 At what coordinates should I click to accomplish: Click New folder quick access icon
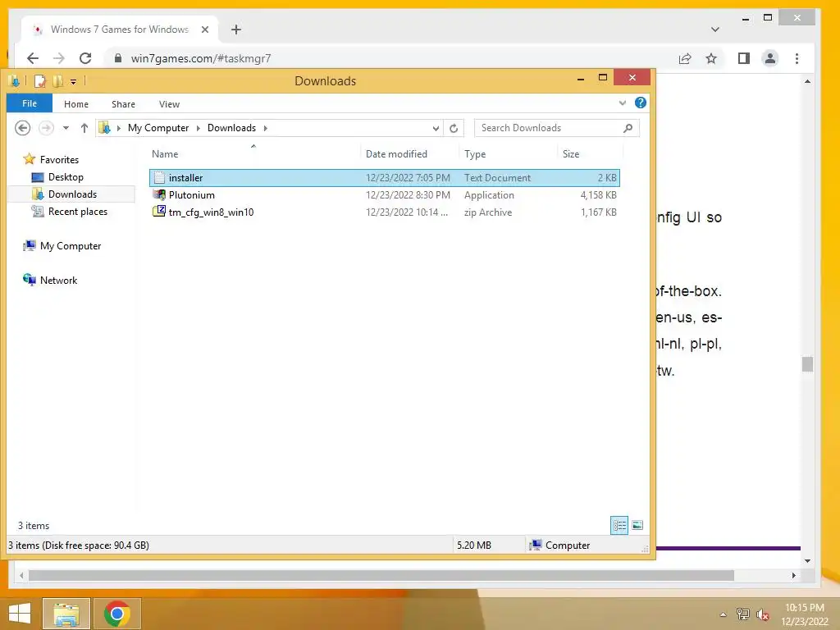57,81
